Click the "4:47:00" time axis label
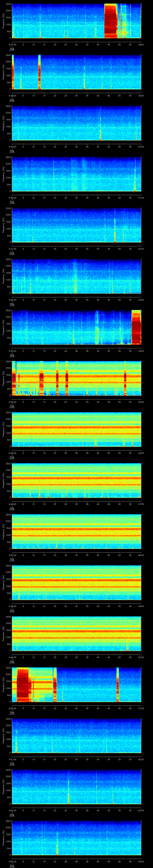The height and width of the screenshot is (868, 153). [x=12, y=555]
